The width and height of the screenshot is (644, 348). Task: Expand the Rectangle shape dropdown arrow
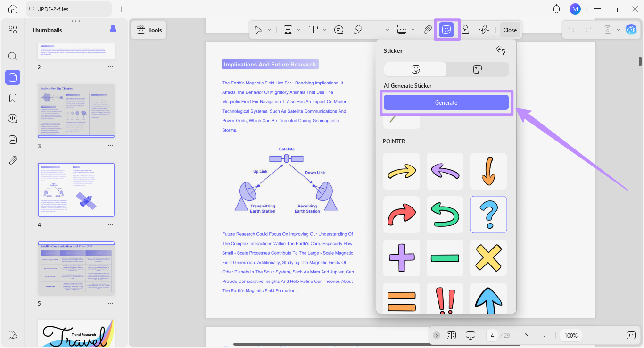[388, 30]
